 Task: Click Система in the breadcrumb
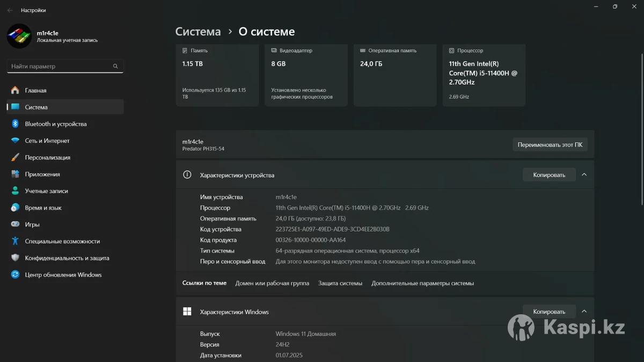click(198, 32)
